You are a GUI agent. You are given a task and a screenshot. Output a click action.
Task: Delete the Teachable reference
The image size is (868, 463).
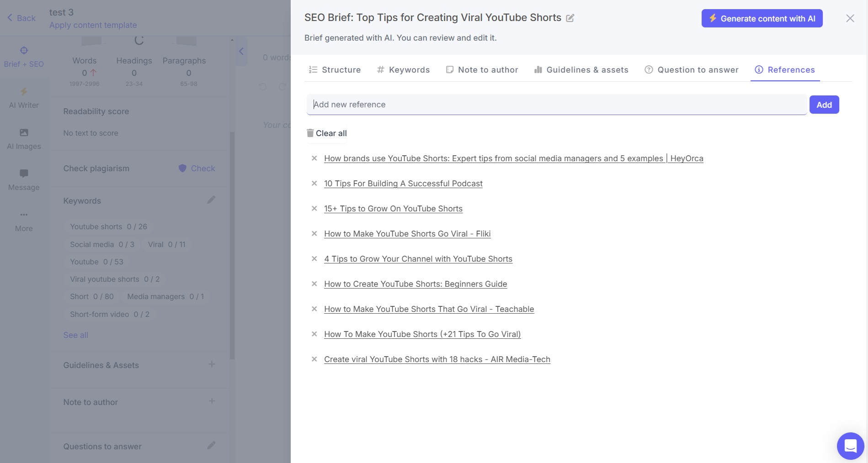click(x=314, y=309)
